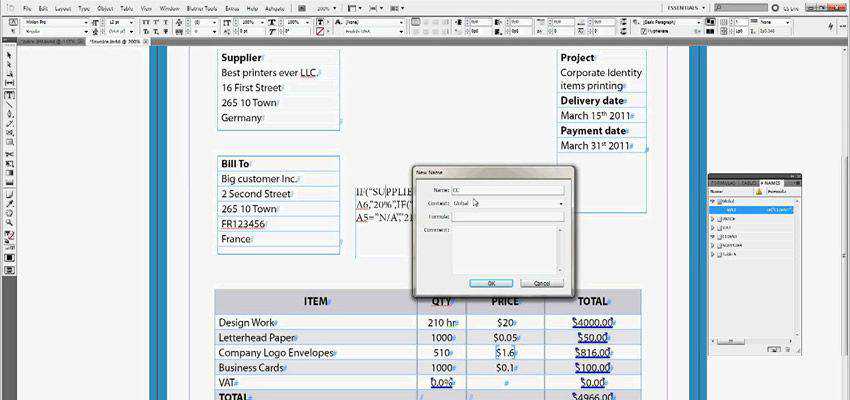This screenshot has height=400, width=850.
Task: Click the Formula input field
Action: tap(508, 216)
